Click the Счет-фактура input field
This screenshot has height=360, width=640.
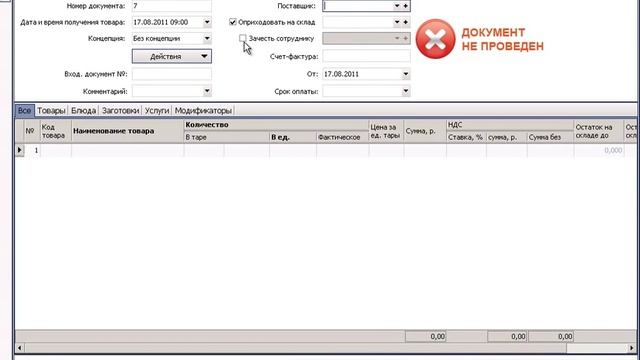point(366,56)
